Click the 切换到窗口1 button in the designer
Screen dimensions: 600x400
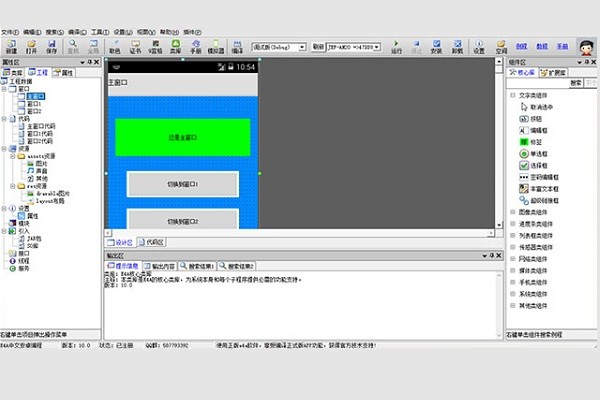click(x=183, y=185)
